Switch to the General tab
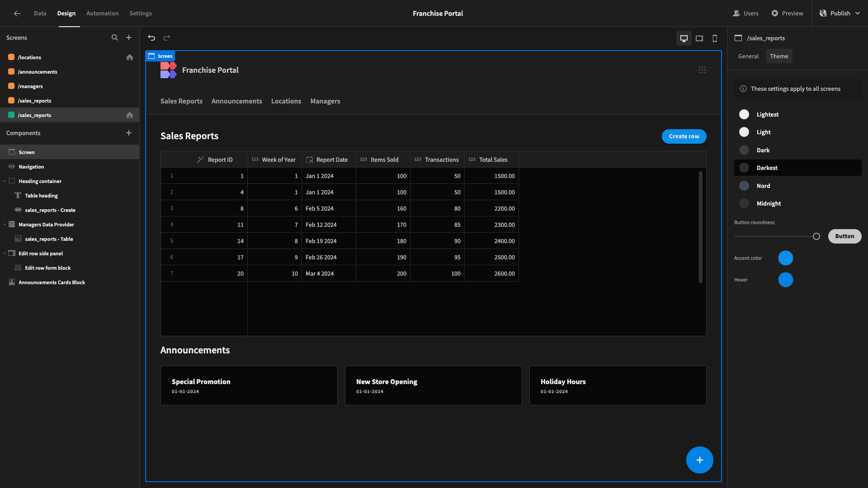 [x=748, y=56]
